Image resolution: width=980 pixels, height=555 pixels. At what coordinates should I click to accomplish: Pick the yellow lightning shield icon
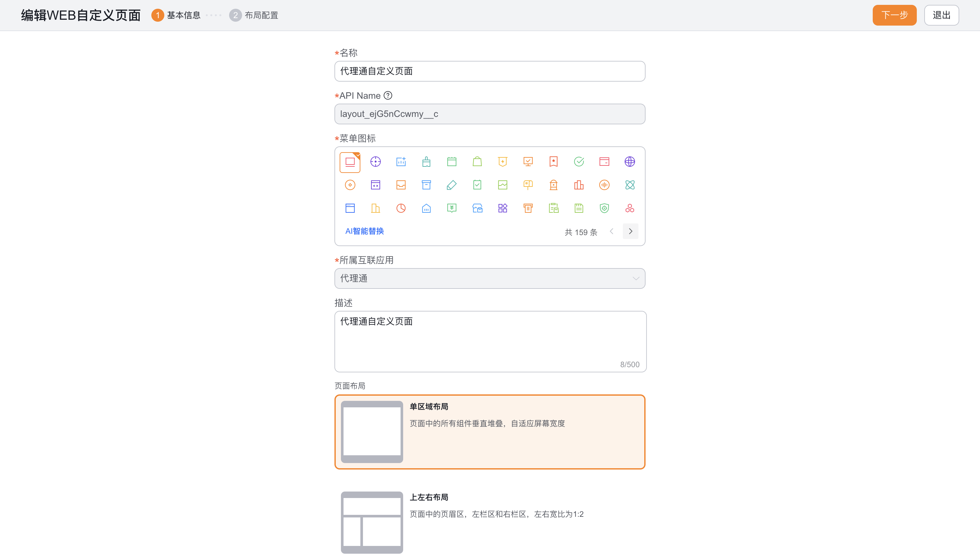[x=502, y=162]
